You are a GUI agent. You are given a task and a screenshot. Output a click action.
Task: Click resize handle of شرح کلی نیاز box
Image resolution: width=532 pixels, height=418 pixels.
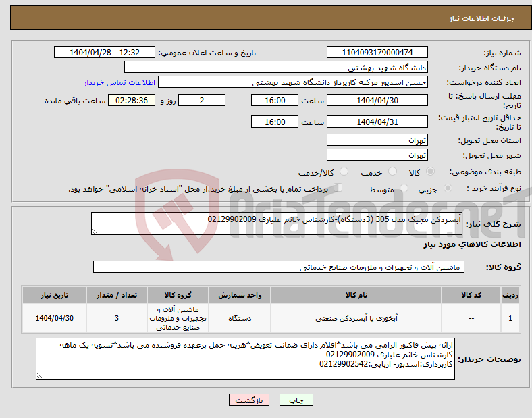[x=95, y=232]
